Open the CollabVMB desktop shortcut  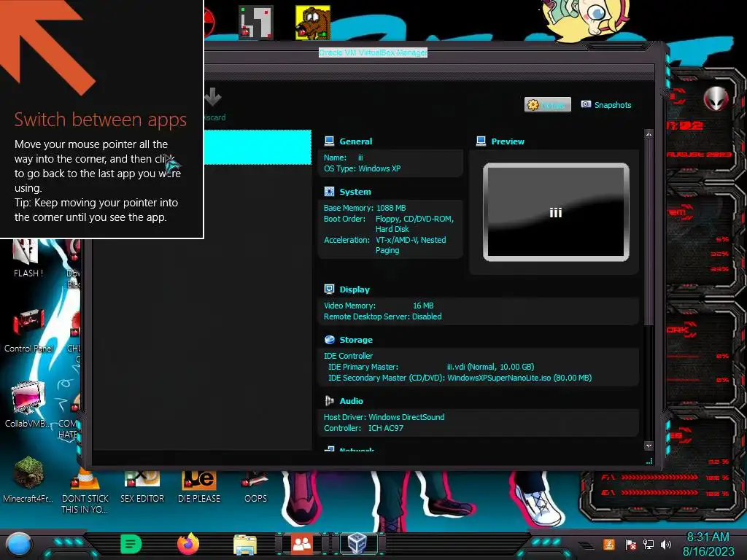pos(28,404)
